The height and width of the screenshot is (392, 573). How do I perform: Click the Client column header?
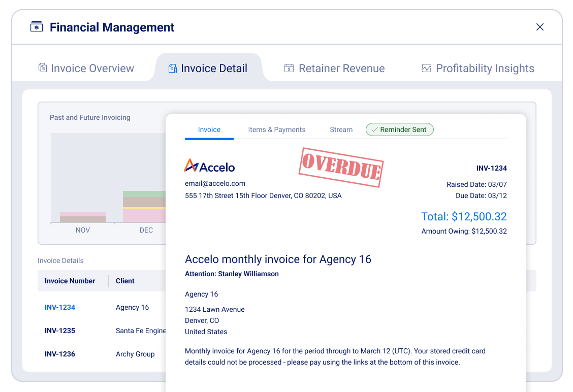[125, 281]
